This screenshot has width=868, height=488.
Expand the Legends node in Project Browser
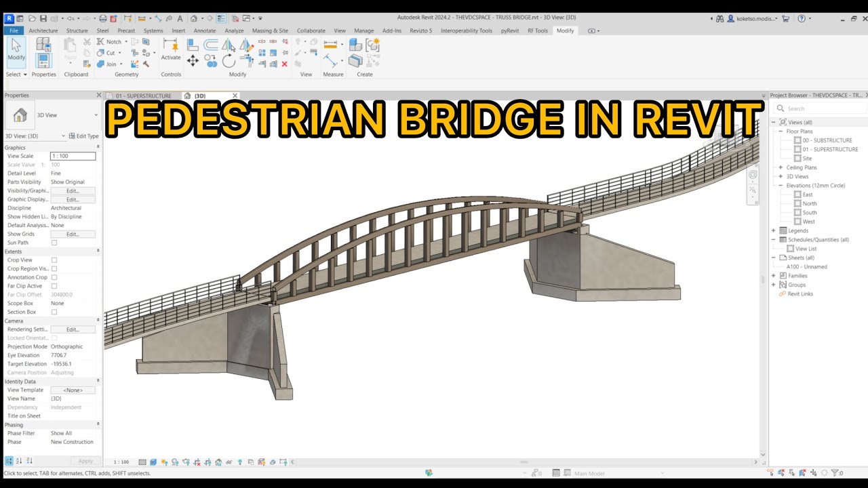pyautogui.click(x=774, y=230)
